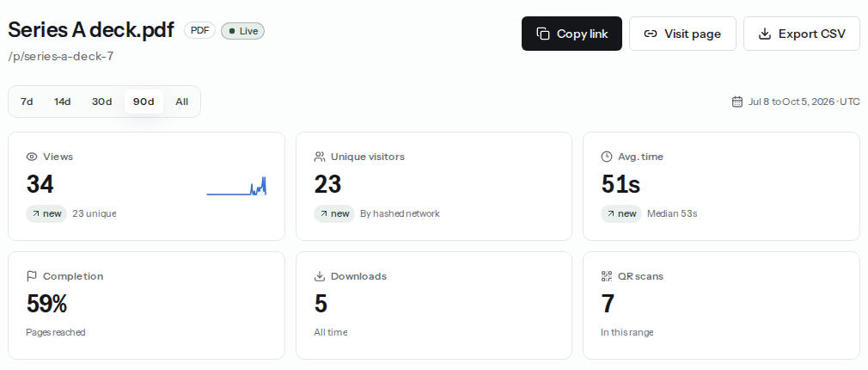Click the Series A deck.pdf title
Screen dimensions: 868x370
point(91,30)
